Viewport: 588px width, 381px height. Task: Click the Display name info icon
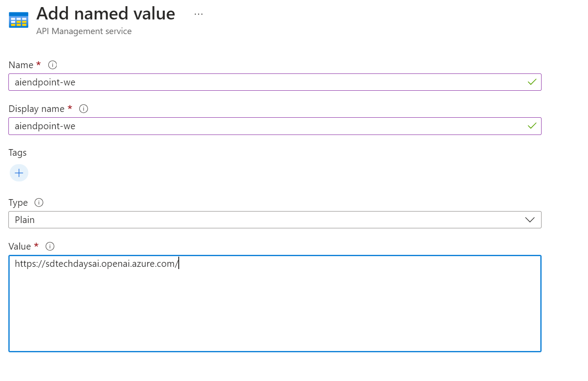point(83,109)
